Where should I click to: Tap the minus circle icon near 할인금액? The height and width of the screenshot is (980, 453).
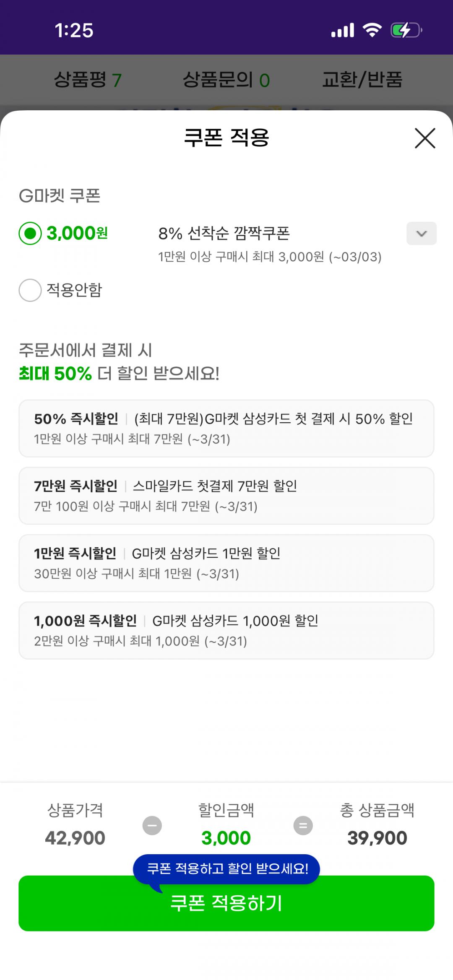(152, 825)
